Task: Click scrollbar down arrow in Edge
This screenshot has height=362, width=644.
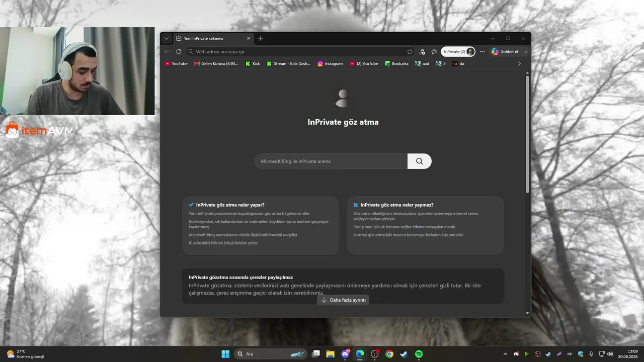Action: [x=527, y=313]
